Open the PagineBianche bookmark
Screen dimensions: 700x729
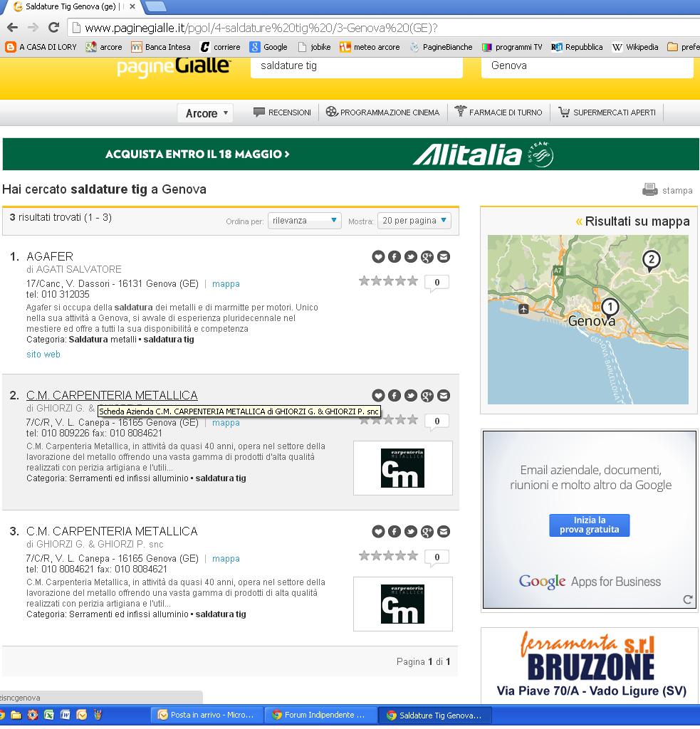441,47
